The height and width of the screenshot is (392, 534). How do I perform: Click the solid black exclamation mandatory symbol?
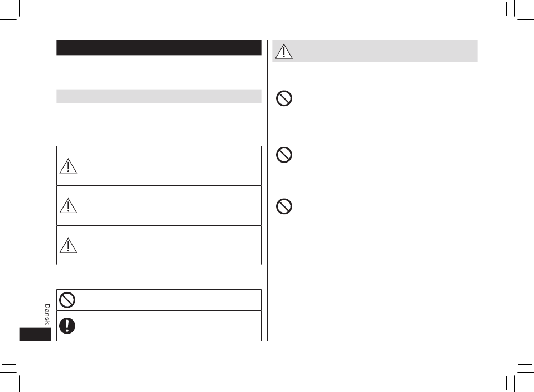click(x=67, y=326)
